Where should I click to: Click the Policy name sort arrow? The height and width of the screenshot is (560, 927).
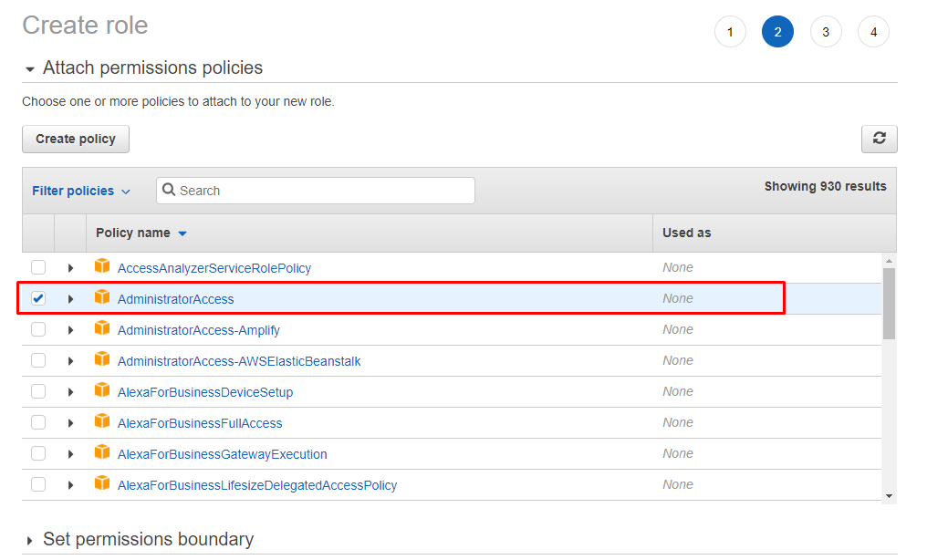182,233
